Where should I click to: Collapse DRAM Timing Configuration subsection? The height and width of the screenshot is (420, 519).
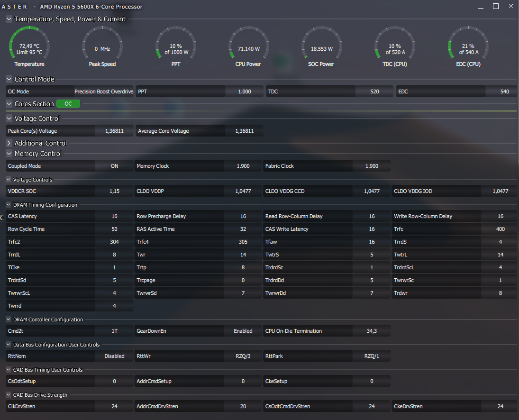point(8,204)
